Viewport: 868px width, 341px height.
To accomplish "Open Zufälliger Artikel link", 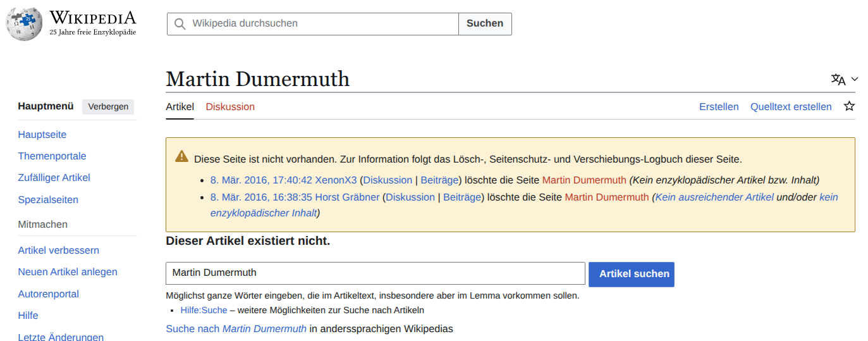I will point(54,178).
